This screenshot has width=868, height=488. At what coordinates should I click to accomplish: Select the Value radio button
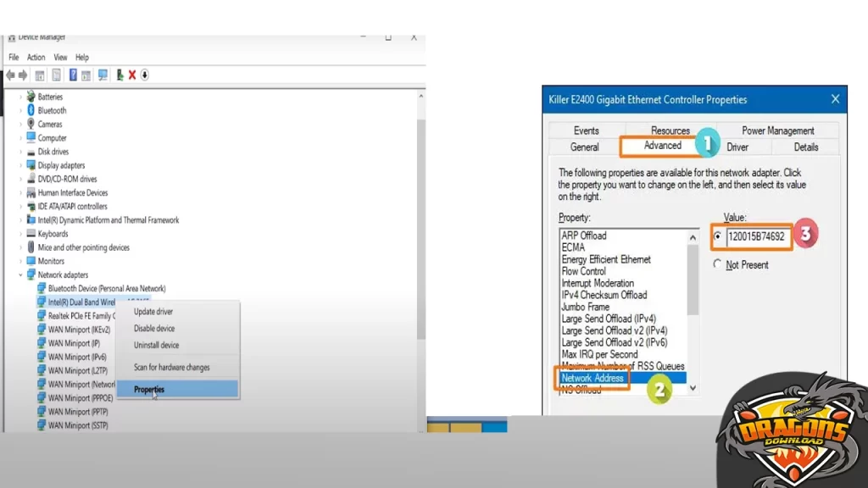pyautogui.click(x=718, y=237)
